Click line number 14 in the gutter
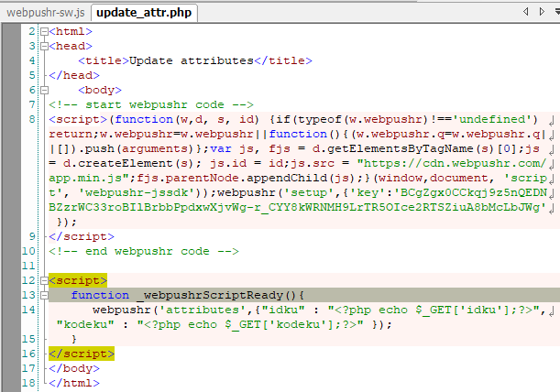Viewport: 560px width, 392px height. coord(28,310)
